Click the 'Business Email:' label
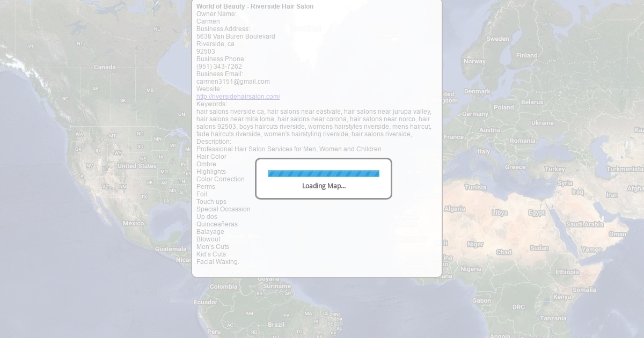This screenshot has width=644, height=338. tap(219, 74)
